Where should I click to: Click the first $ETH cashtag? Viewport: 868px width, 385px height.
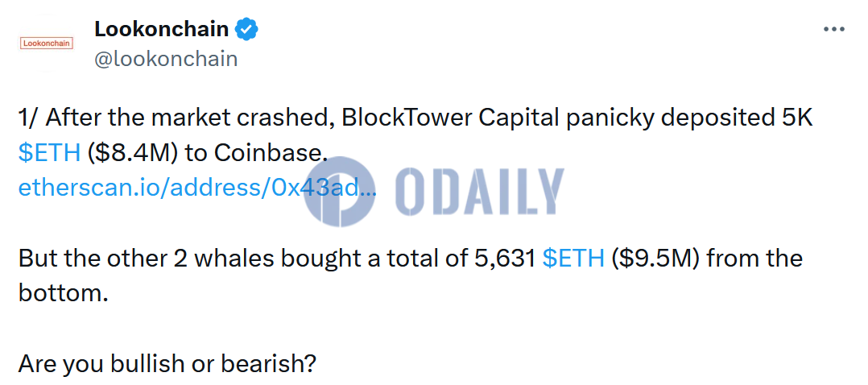click(49, 153)
